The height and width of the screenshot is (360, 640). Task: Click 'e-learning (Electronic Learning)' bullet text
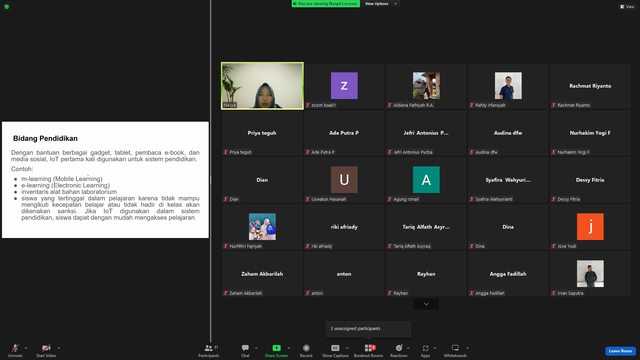point(66,185)
